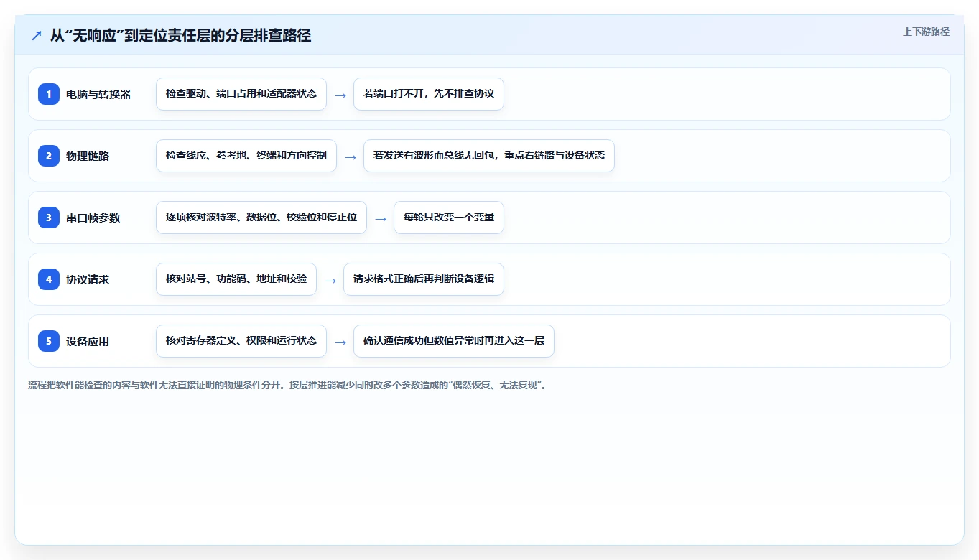Click the 确认通信成功但数值异常时再进入这一层 box
Viewport: 979px width, 560px height.
tap(454, 341)
